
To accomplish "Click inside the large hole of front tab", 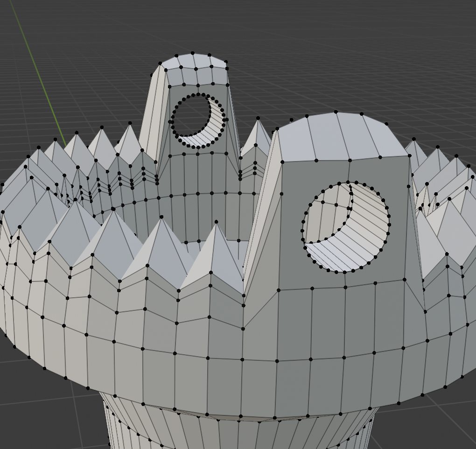I will pyautogui.click(x=346, y=227).
